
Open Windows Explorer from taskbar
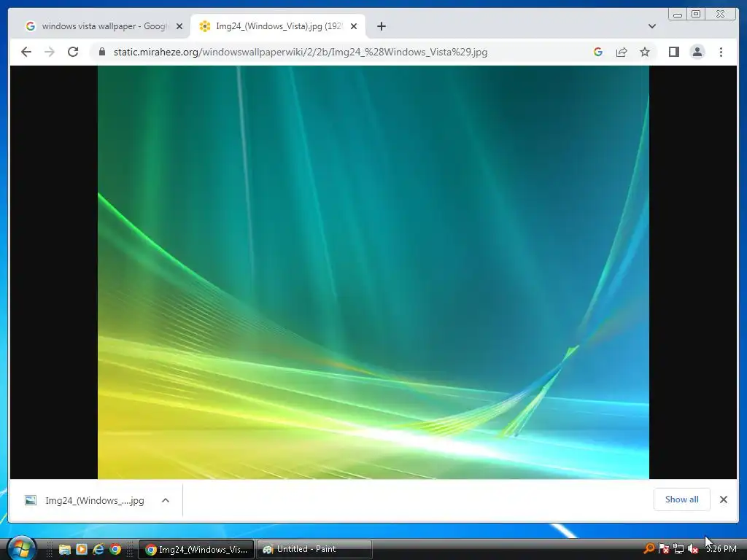coord(64,550)
